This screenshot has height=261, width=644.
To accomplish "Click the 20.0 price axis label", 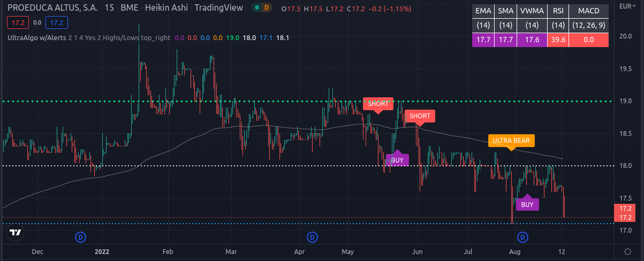I will tap(626, 36).
